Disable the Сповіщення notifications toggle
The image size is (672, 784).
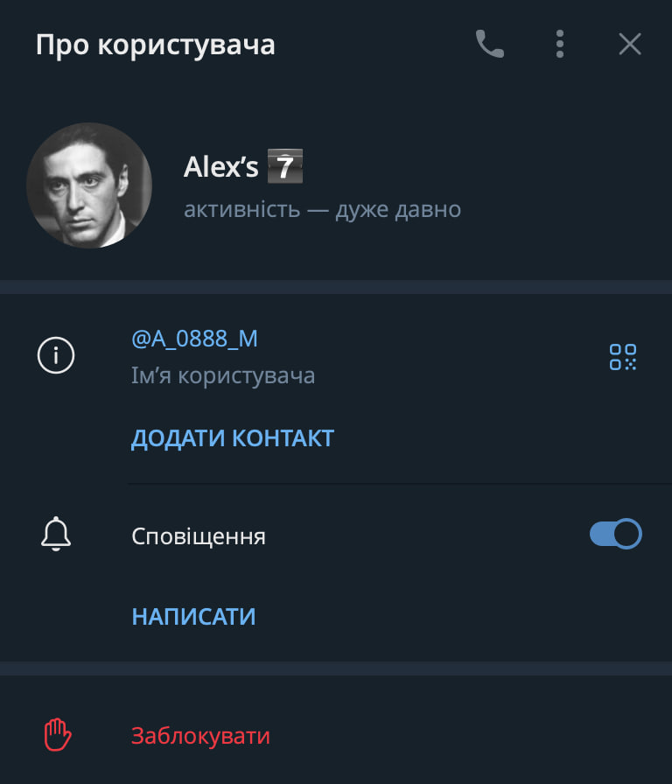pyautogui.click(x=616, y=534)
